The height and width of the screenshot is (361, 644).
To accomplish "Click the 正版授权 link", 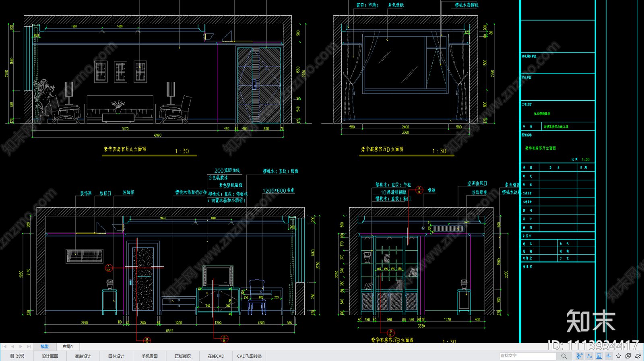I will coord(183,356).
